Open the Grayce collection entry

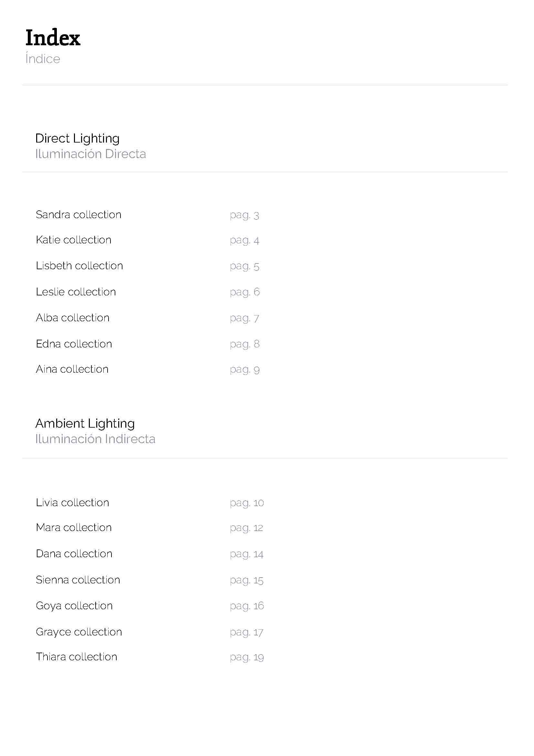(79, 632)
